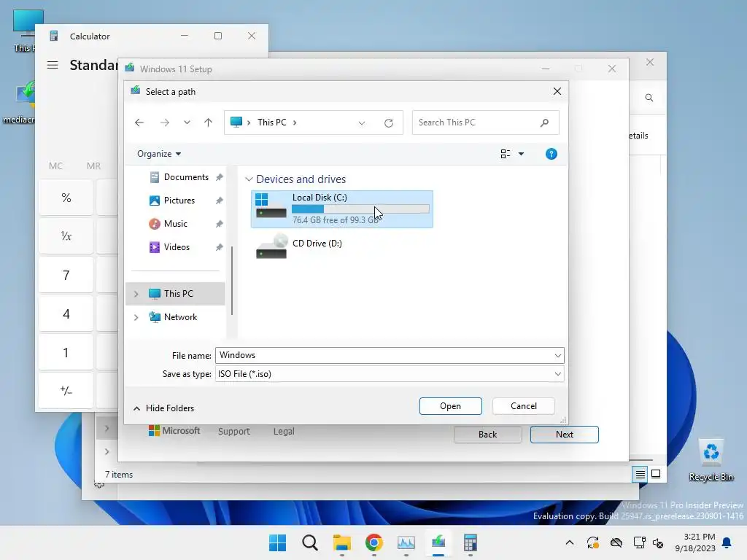
Task: Click reciprocal 1/x key in Calculator
Action: coord(66,236)
